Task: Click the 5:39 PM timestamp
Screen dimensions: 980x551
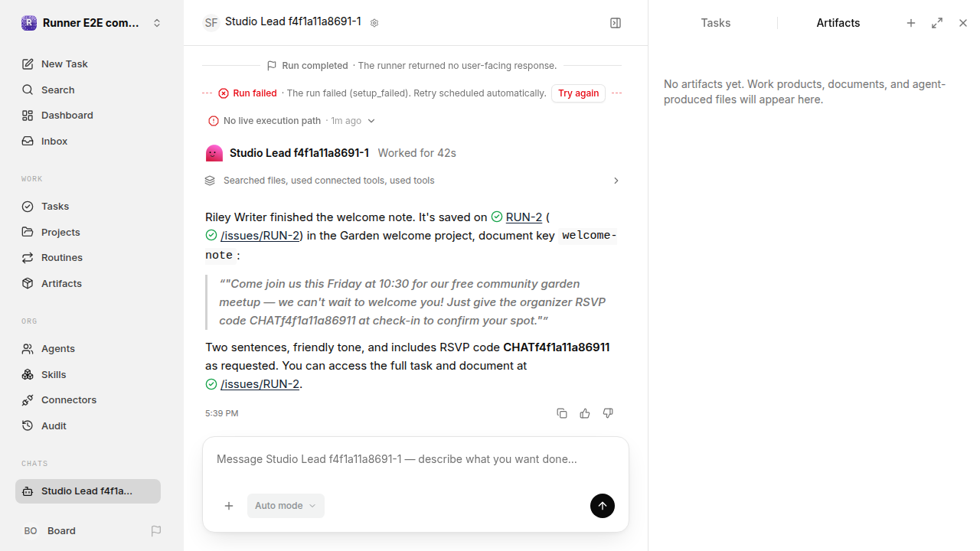Action: [222, 413]
